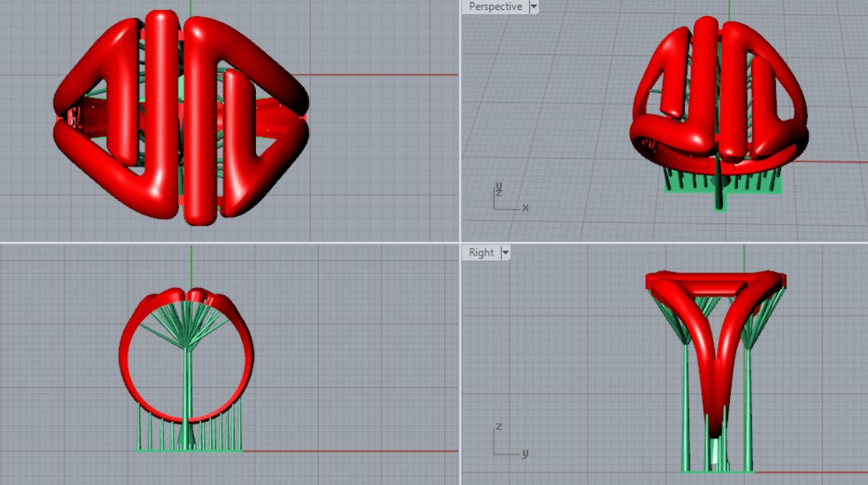Click the vertical divider between top viewports
The image size is (868, 485).
coord(460,120)
